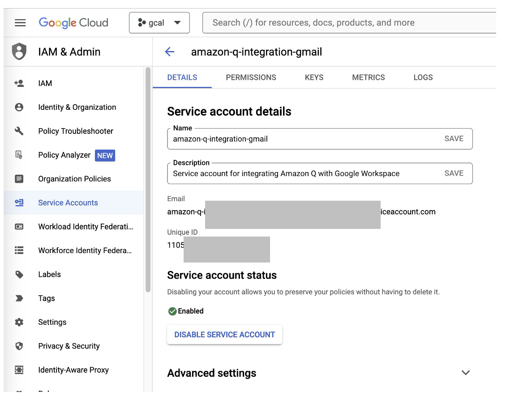Go to the Logs tab
This screenshot has height=396, width=532.
click(x=423, y=77)
